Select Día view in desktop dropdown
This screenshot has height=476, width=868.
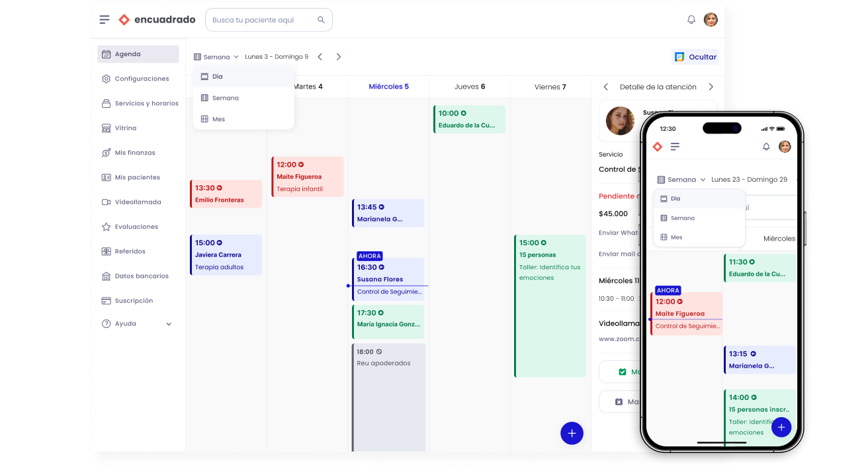tap(243, 77)
